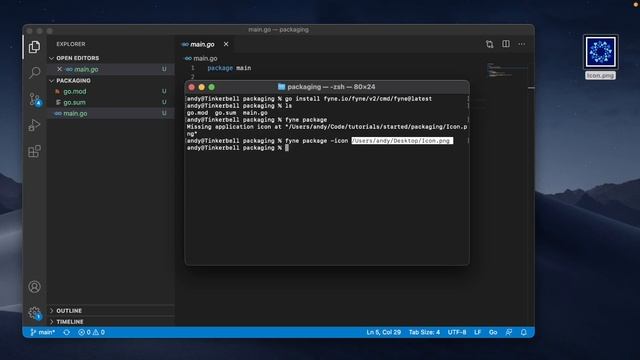640x360 pixels.
Task: Open the Accounts menu icon
Action: 34,287
